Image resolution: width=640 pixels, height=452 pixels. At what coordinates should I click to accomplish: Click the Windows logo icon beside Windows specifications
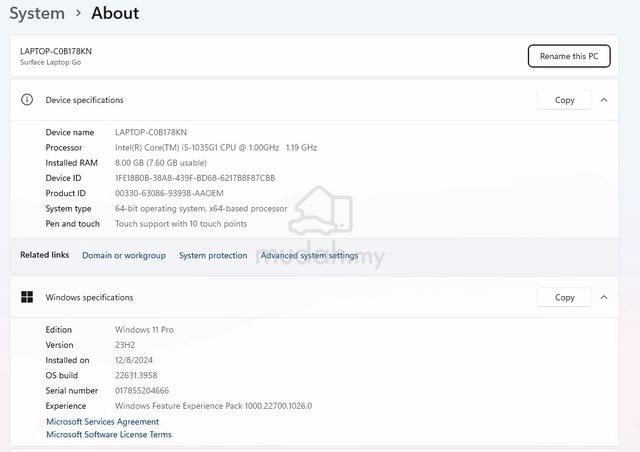[x=27, y=297]
